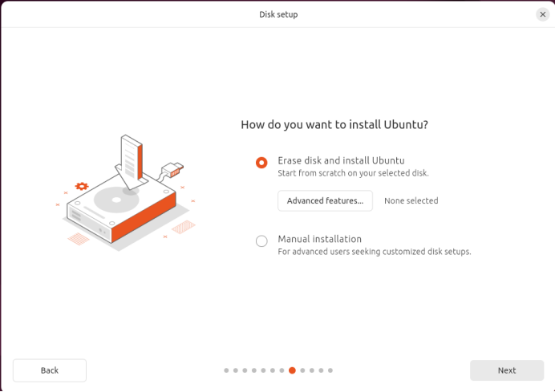Click the "Manual installation" option label
The width and height of the screenshot is (555, 392).
(x=319, y=239)
